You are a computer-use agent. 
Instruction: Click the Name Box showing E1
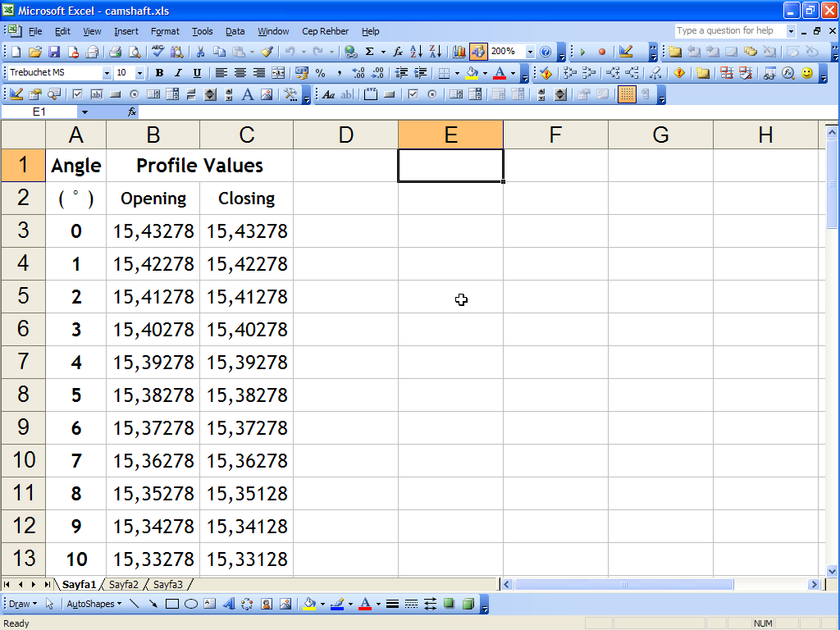tap(39, 112)
